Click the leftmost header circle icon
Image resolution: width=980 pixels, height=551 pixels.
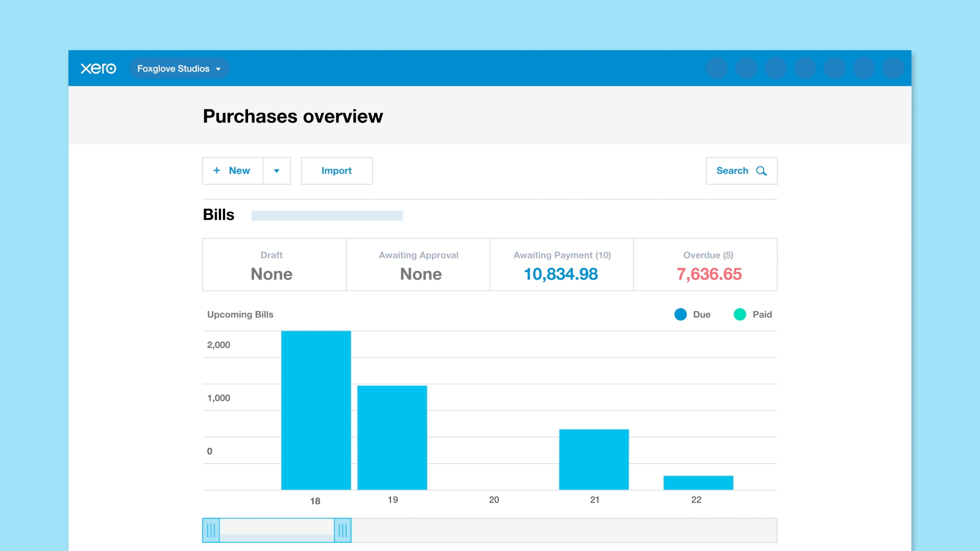point(717,68)
